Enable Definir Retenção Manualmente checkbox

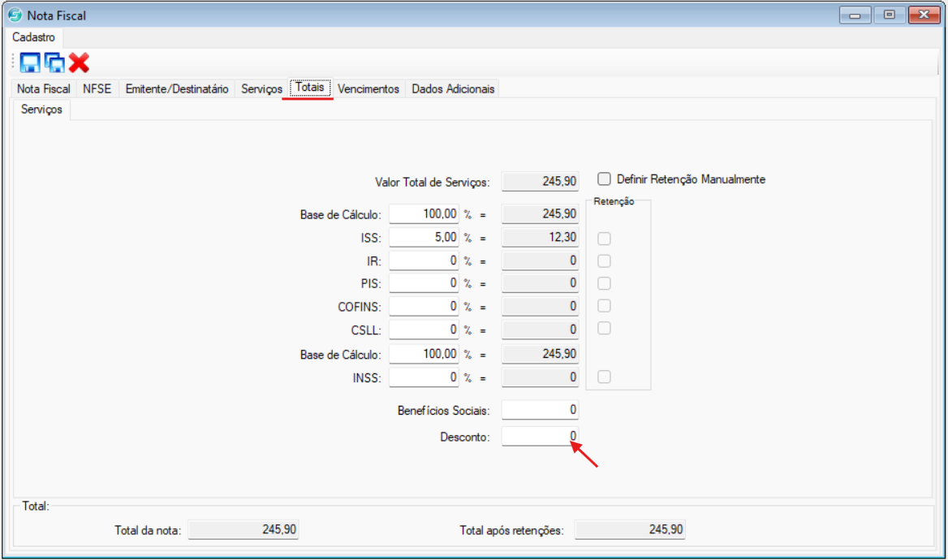pos(604,179)
